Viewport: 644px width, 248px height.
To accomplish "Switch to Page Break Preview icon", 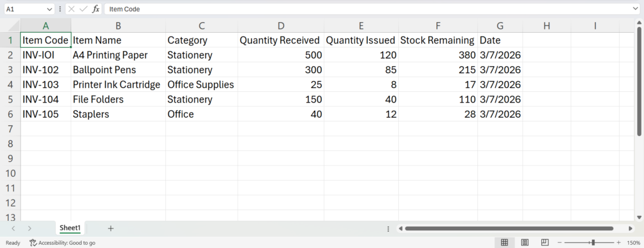I will point(545,243).
